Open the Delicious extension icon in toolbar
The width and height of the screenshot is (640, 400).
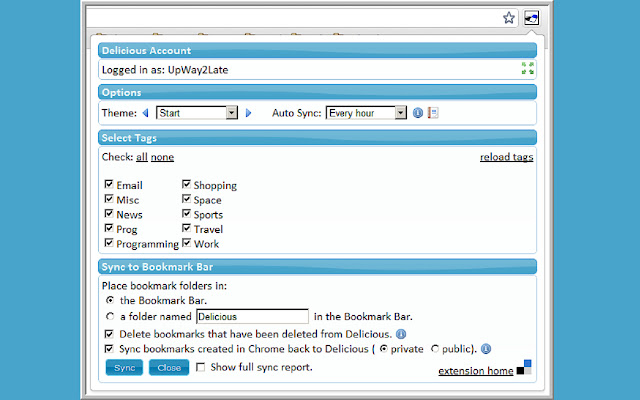[x=531, y=18]
